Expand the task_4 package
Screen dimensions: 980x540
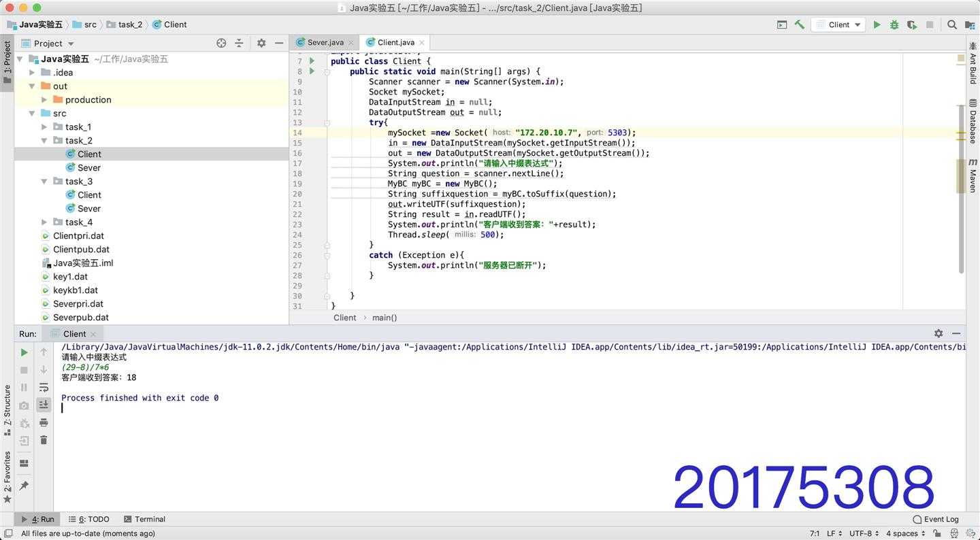pyautogui.click(x=44, y=222)
